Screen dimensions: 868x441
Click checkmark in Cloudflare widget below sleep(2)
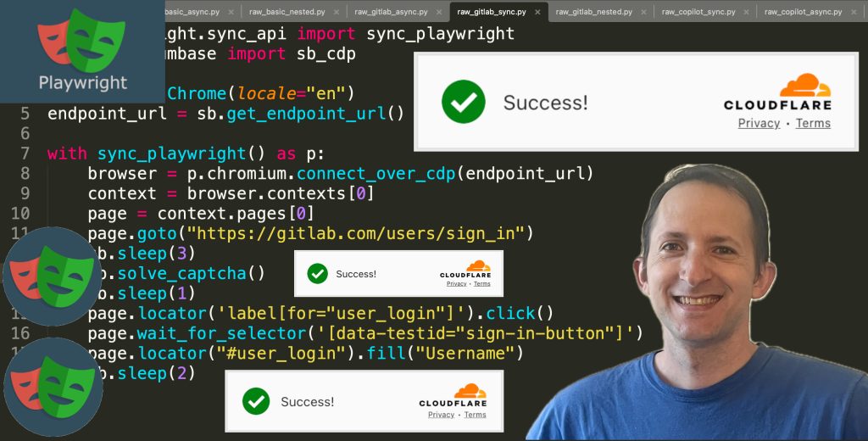(x=256, y=401)
